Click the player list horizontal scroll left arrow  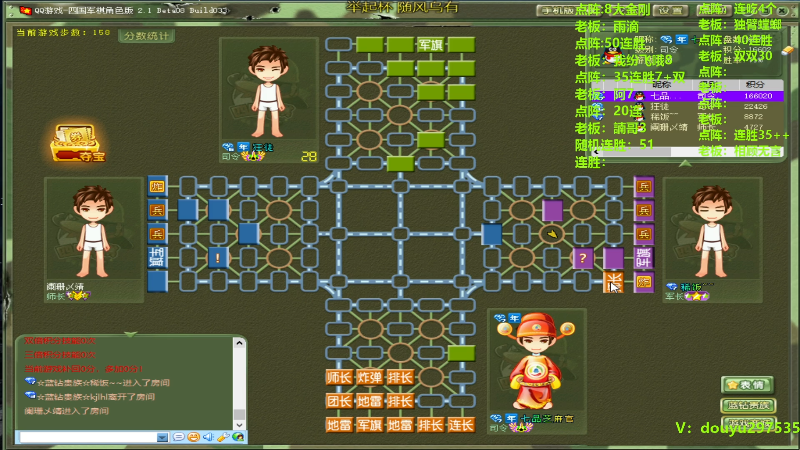coord(595,152)
